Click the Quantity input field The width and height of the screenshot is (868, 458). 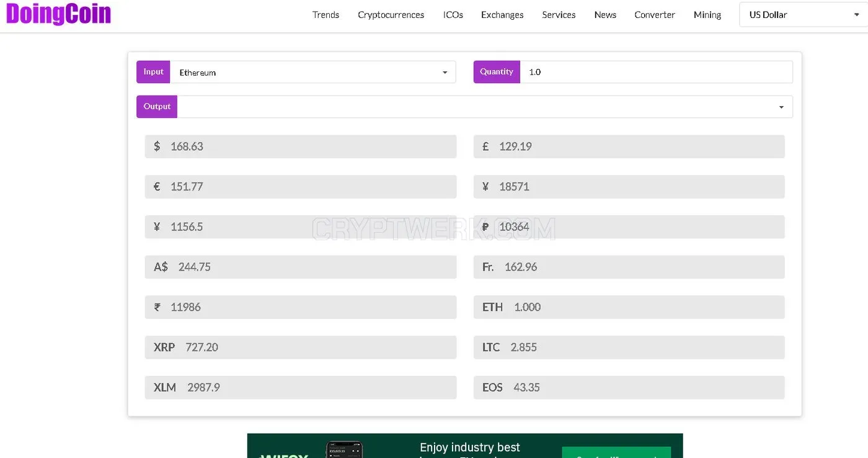656,72
